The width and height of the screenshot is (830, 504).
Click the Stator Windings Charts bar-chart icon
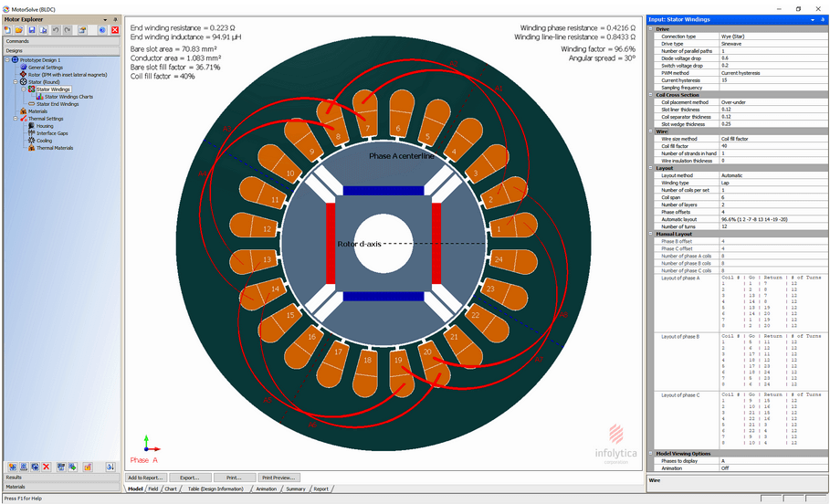[x=39, y=97]
